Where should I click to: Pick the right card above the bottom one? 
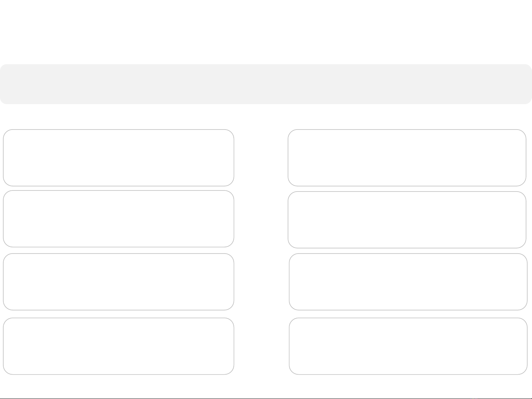408,282
